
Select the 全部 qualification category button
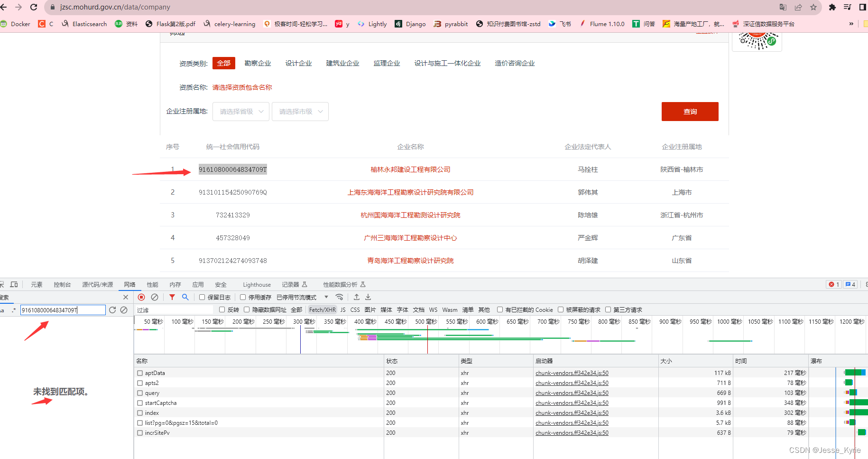coord(224,63)
